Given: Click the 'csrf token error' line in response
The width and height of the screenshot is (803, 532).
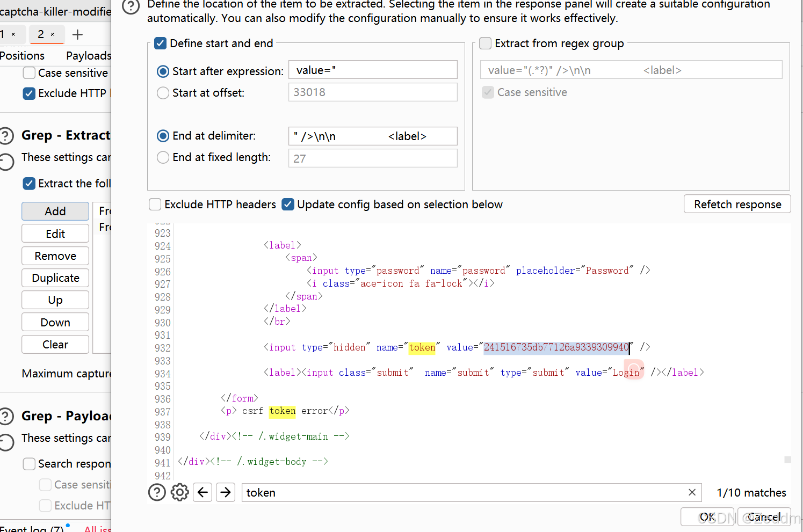Looking at the screenshot, I should click(x=285, y=411).
